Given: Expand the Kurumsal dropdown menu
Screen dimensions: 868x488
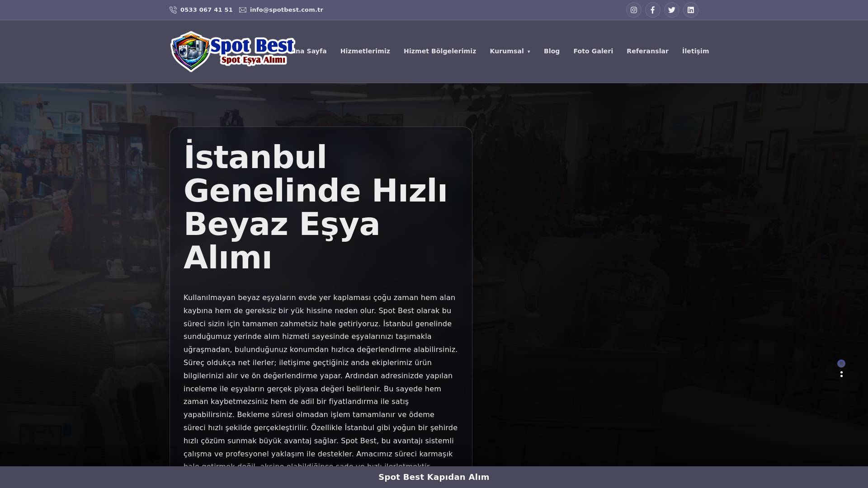Looking at the screenshot, I should pos(510,51).
